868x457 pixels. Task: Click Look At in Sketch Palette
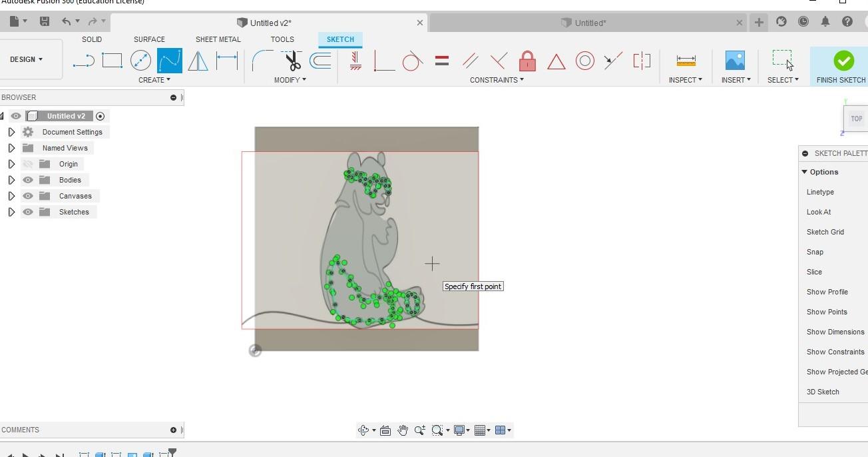pos(819,212)
